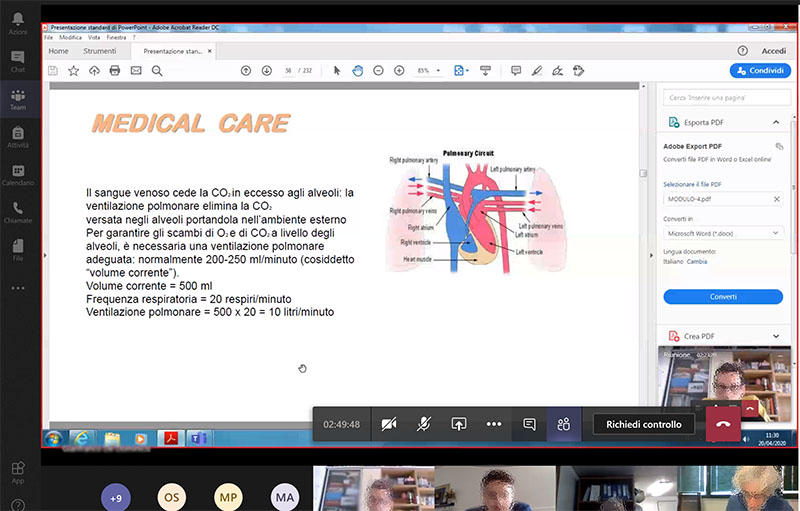Open File section in Teams sidebar
The height and width of the screenshot is (511, 800).
coord(18,250)
